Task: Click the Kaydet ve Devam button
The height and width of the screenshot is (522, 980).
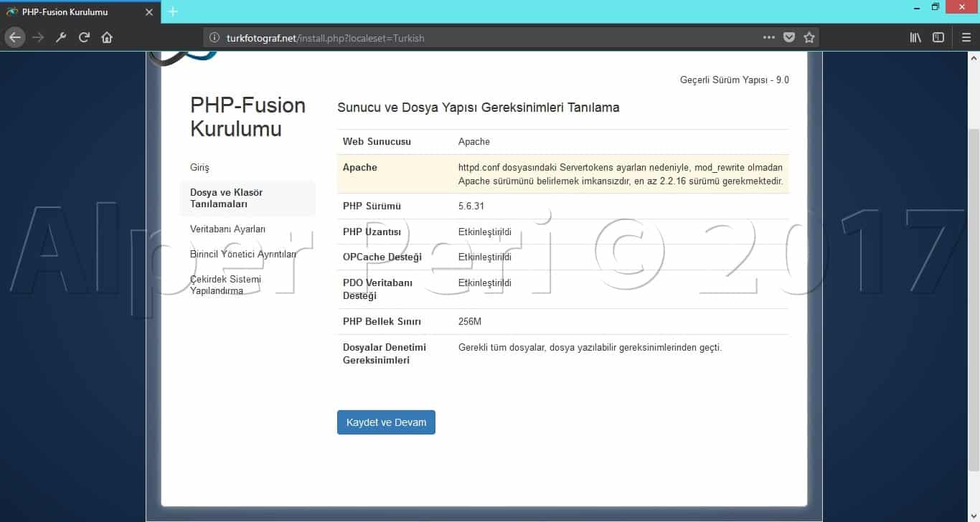Action: pos(386,422)
